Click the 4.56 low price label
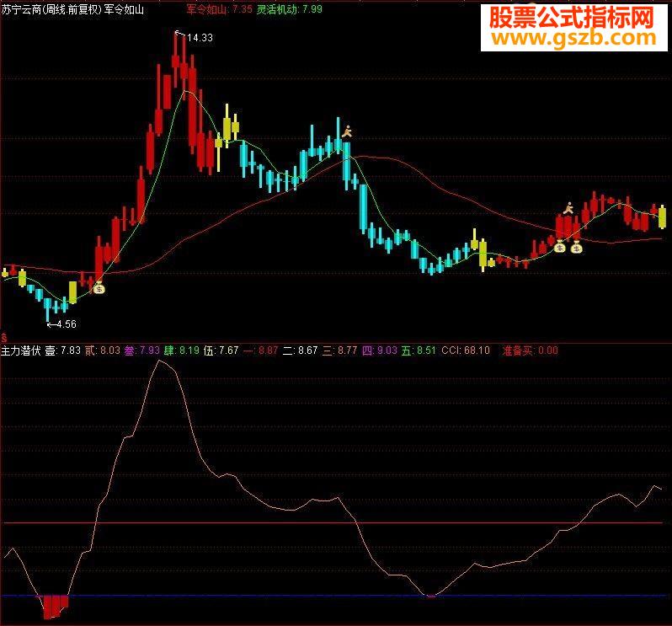 tap(67, 324)
